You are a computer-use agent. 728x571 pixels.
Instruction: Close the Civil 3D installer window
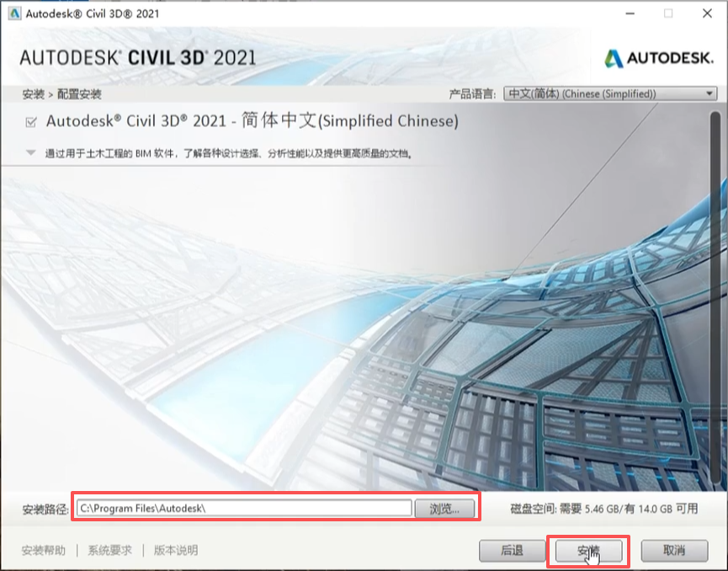coord(707,13)
